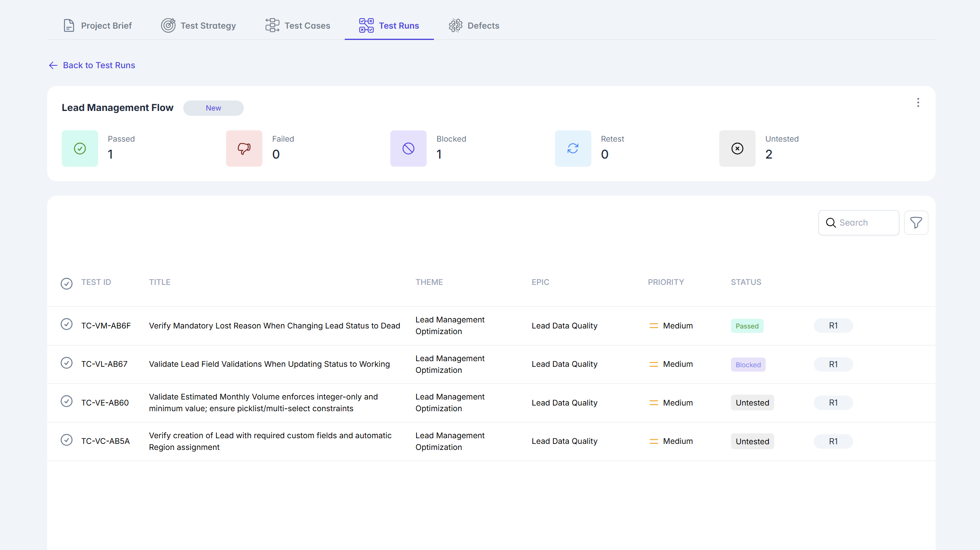
Task: Sort by the EPIC column header
Action: coord(540,282)
